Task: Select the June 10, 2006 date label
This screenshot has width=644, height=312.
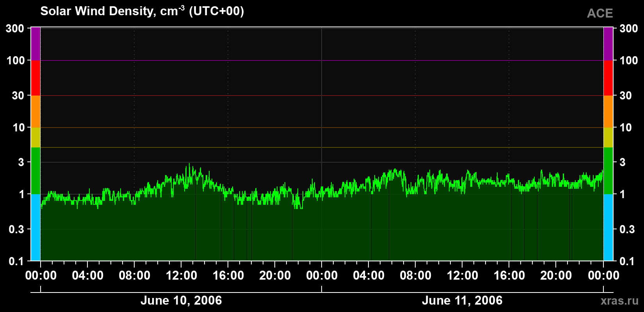Action: point(181,300)
